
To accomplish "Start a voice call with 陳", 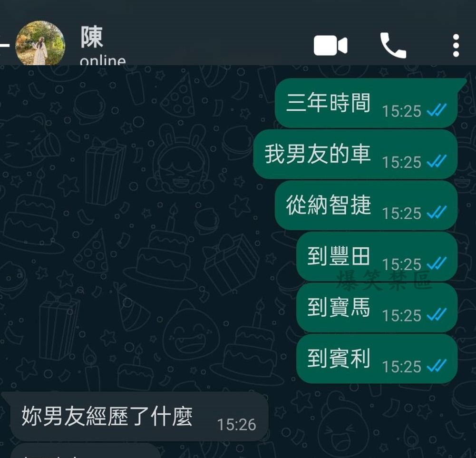I will click(393, 45).
